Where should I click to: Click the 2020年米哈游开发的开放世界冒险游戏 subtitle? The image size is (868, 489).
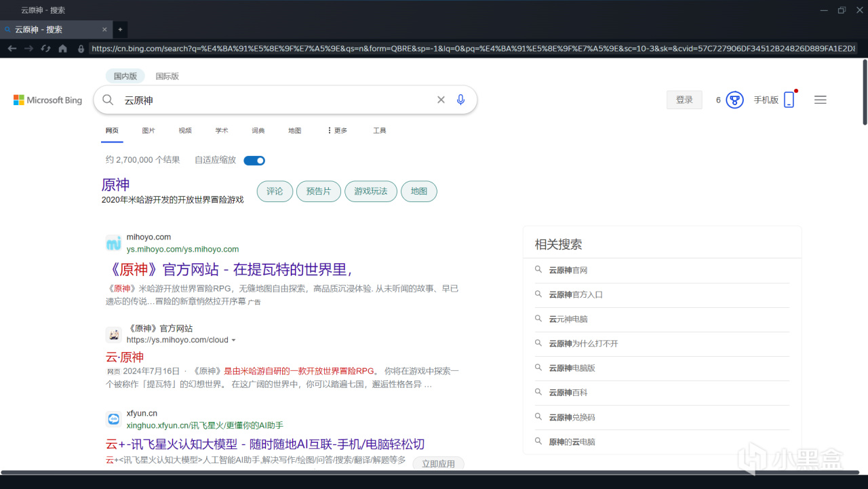pyautogui.click(x=172, y=200)
